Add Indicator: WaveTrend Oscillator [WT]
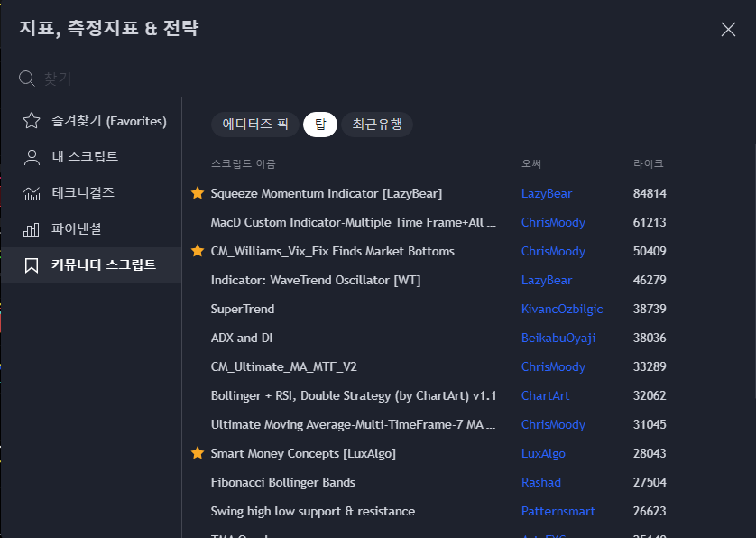 coord(316,281)
